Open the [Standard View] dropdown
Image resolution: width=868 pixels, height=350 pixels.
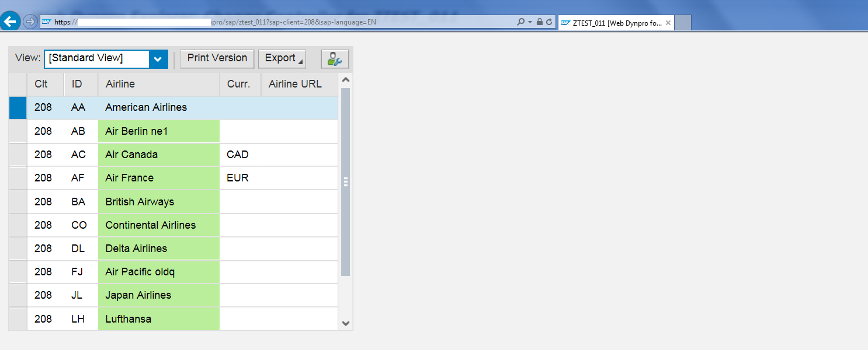pos(158,59)
